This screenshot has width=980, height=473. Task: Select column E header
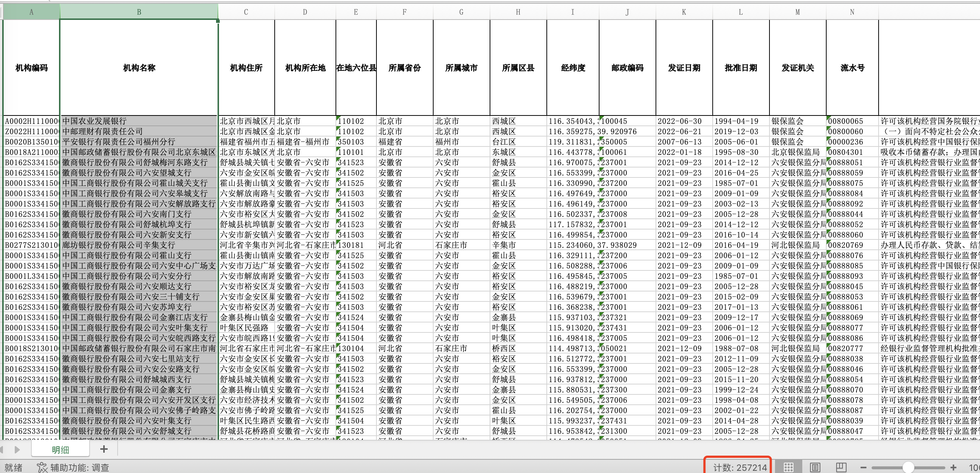click(x=356, y=12)
